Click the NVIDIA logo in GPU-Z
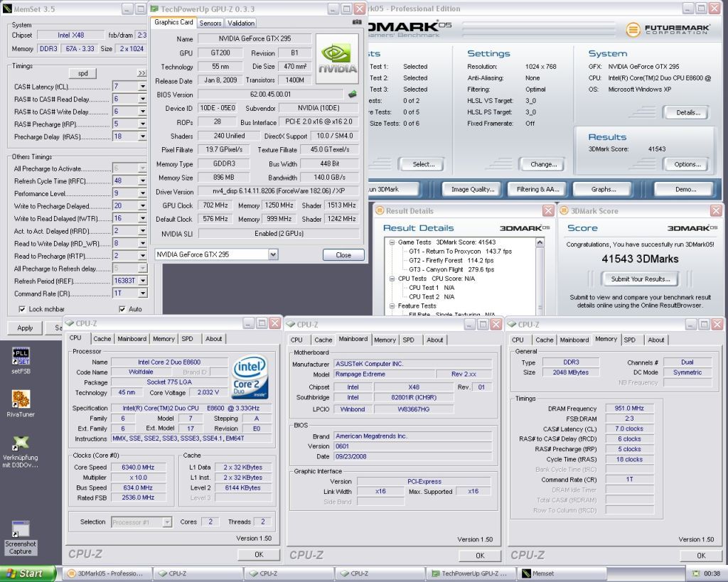 tap(338, 58)
